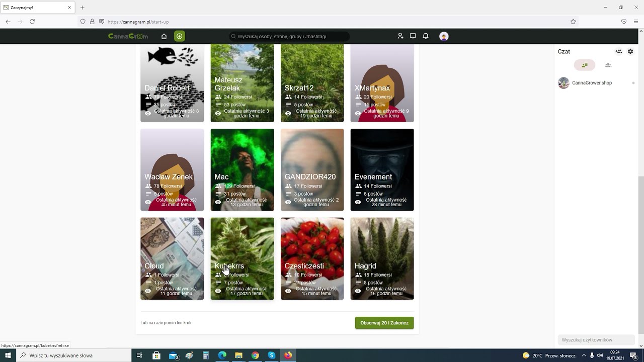The height and width of the screenshot is (362, 644).
Task: Open Windows Start menu
Action: coord(8,355)
